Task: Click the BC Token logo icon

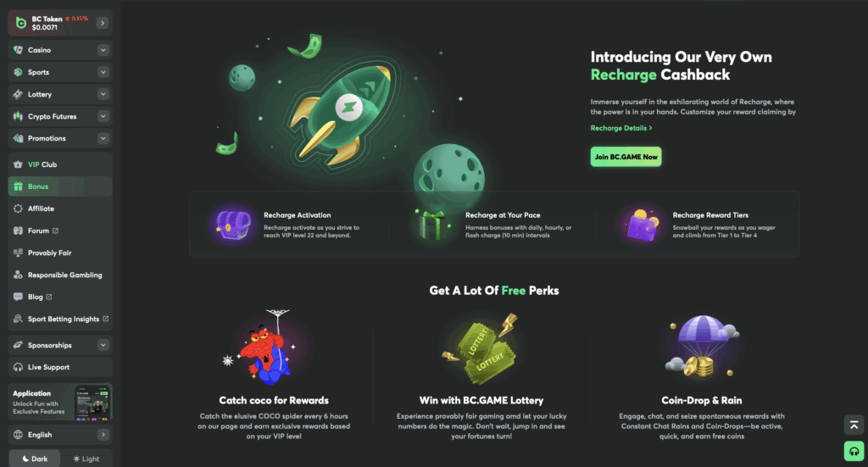Action: click(21, 23)
